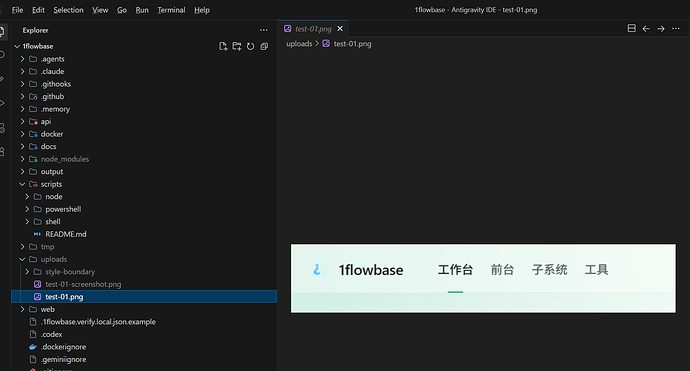Screen dimensions: 690x371
Task: Click the image icon on test-01.png tab
Action: [287, 29]
